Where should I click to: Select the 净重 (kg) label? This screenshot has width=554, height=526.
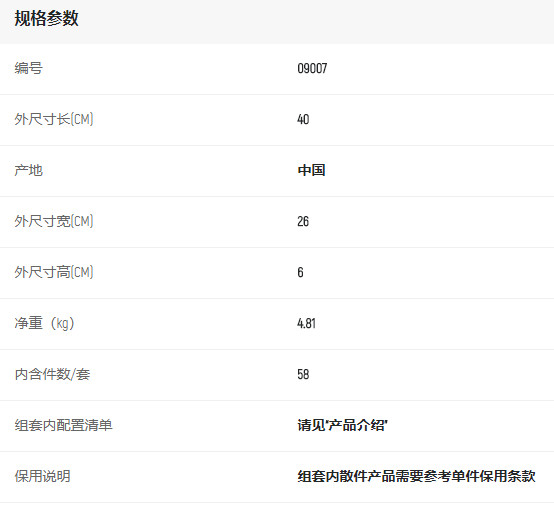coord(45,323)
